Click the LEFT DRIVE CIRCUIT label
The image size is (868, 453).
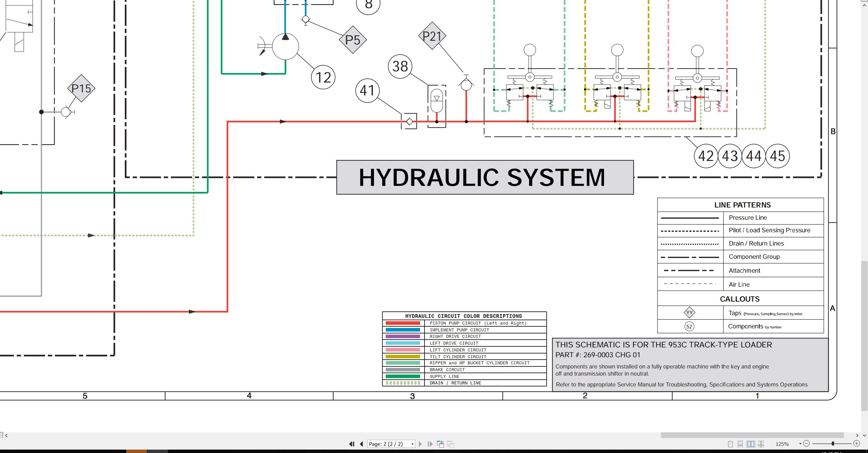tap(454, 343)
